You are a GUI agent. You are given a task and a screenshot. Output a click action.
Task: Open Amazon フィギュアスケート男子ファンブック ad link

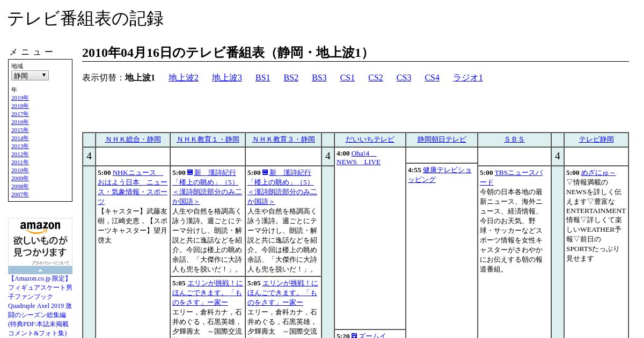click(x=40, y=306)
